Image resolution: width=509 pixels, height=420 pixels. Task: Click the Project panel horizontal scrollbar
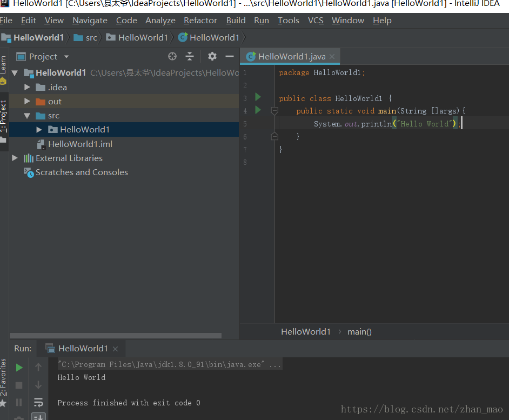click(x=116, y=336)
